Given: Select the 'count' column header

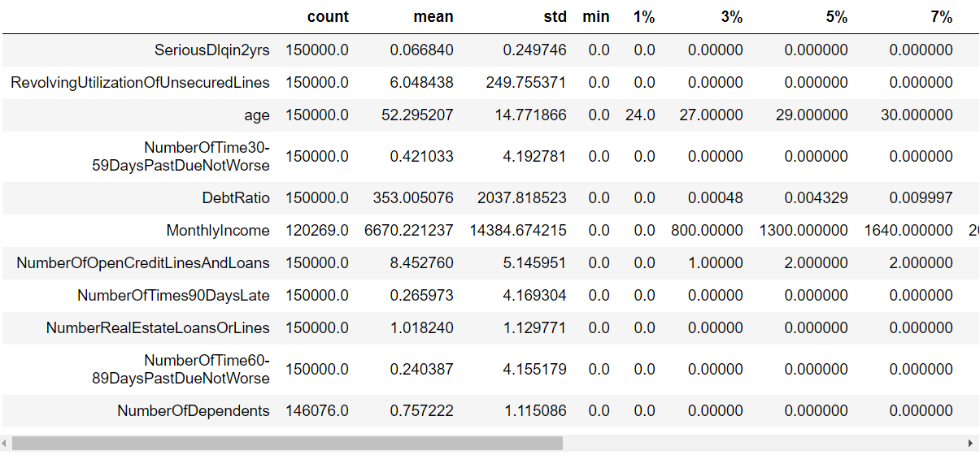Looking at the screenshot, I should 328,16.
